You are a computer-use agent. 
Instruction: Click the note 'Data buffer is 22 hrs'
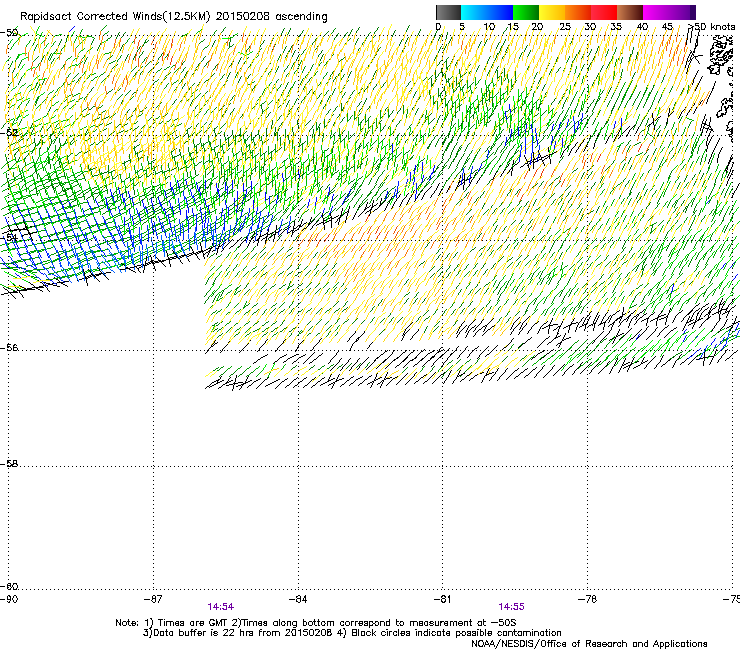202,633
